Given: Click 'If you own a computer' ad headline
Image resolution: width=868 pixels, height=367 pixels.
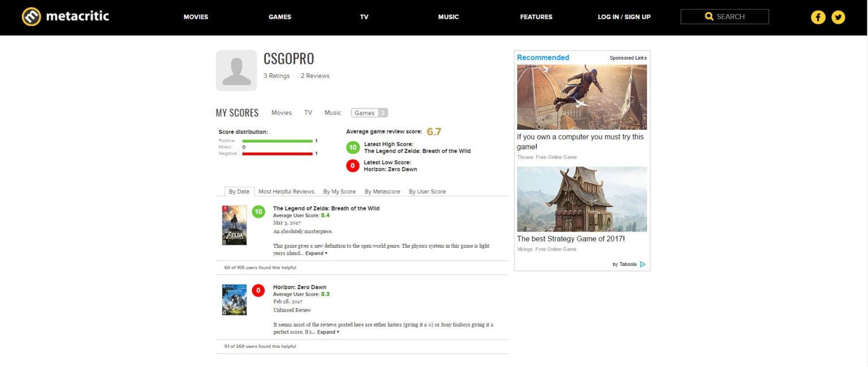Looking at the screenshot, I should click(x=580, y=142).
